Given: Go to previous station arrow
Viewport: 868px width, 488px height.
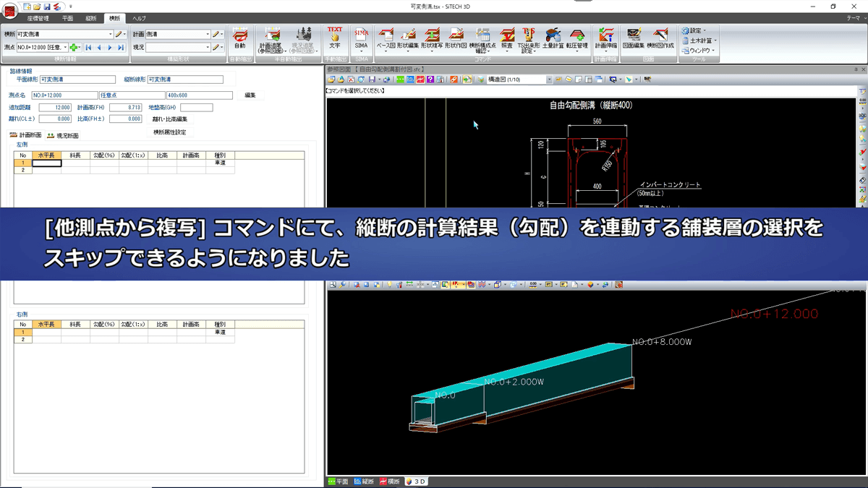Looking at the screenshot, I should coord(99,48).
